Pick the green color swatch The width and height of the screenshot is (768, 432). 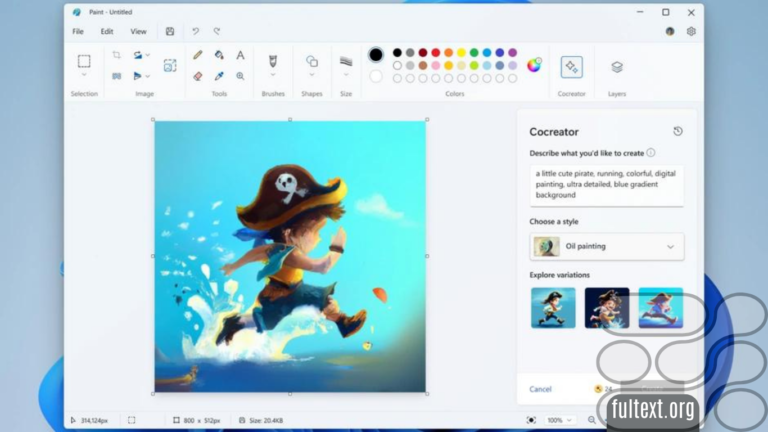coord(474,52)
